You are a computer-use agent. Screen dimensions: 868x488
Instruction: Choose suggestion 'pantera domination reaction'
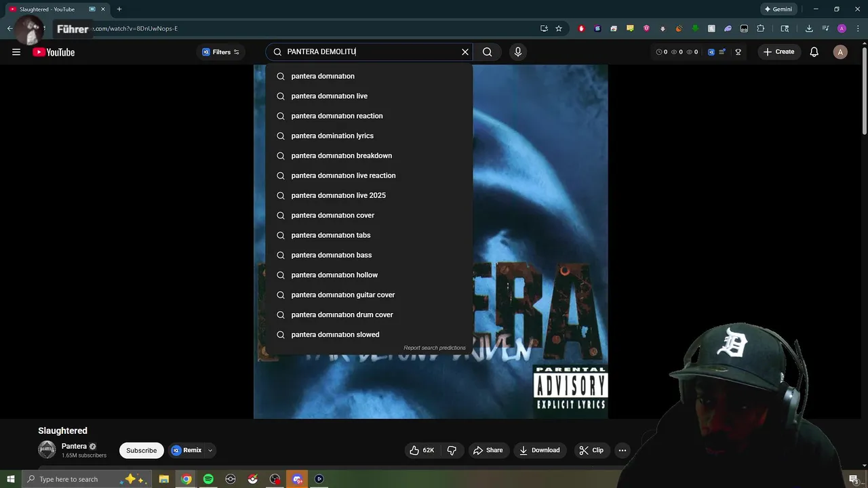pos(369,116)
